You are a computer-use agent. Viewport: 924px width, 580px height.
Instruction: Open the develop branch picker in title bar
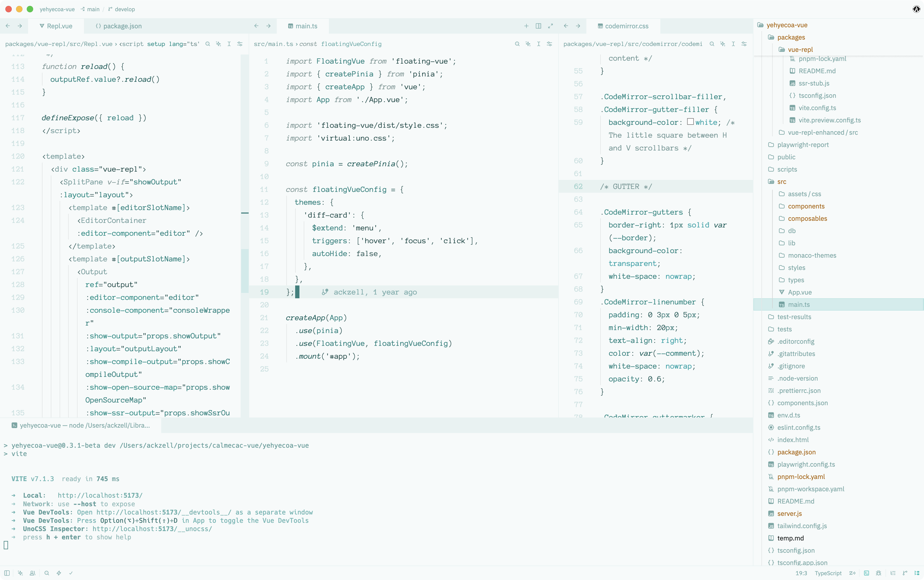[x=122, y=9]
